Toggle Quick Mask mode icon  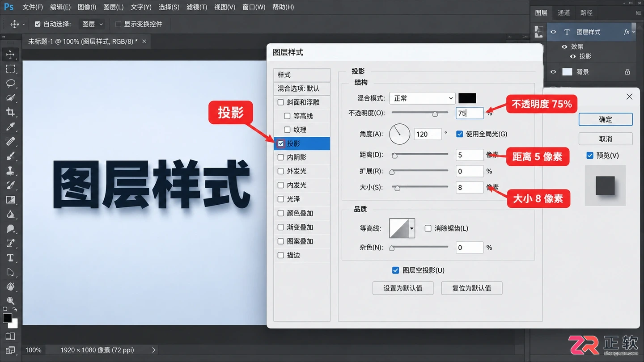click(10, 336)
